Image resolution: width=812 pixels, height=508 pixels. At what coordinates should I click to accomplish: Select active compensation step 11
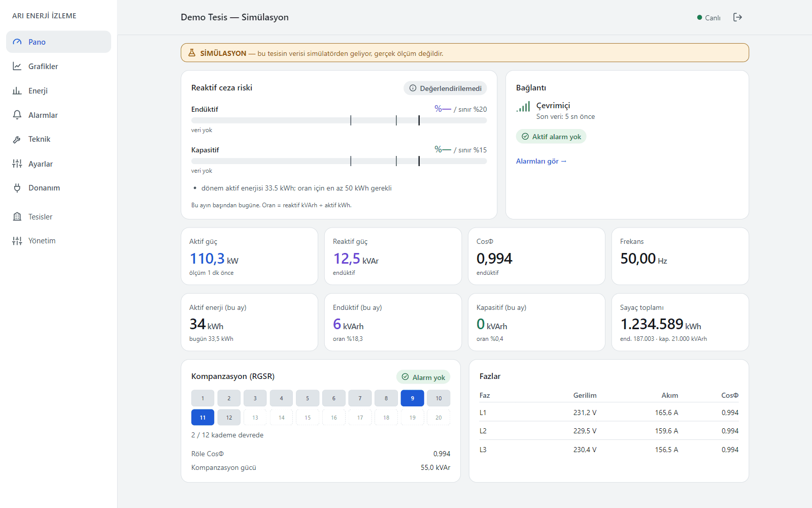203,418
